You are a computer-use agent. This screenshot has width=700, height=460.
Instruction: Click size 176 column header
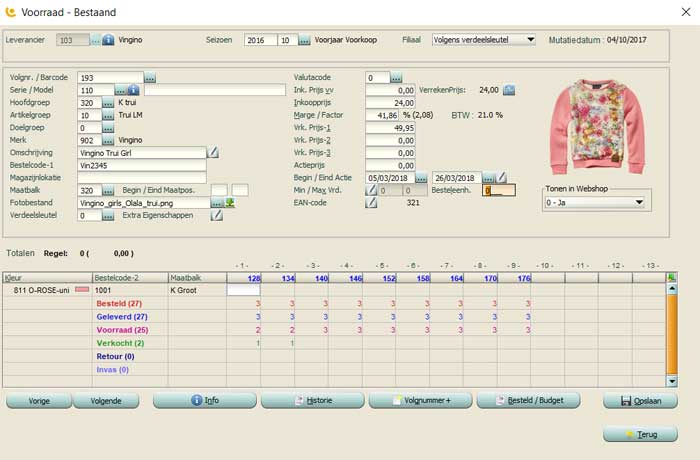514,278
